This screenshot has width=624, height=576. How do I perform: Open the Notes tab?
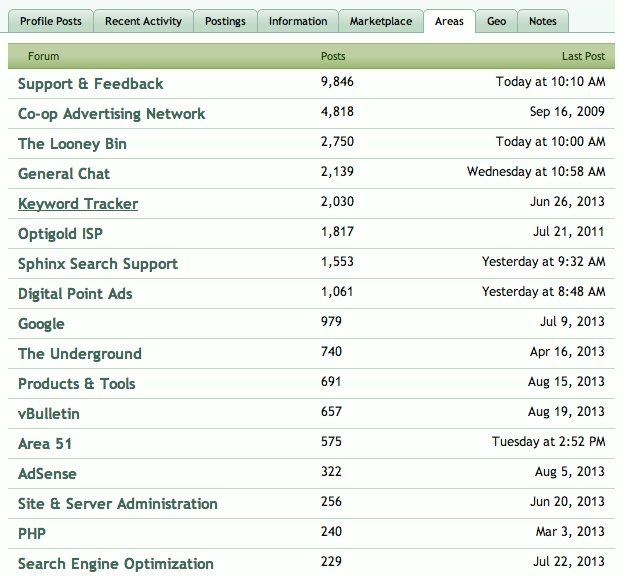(543, 21)
